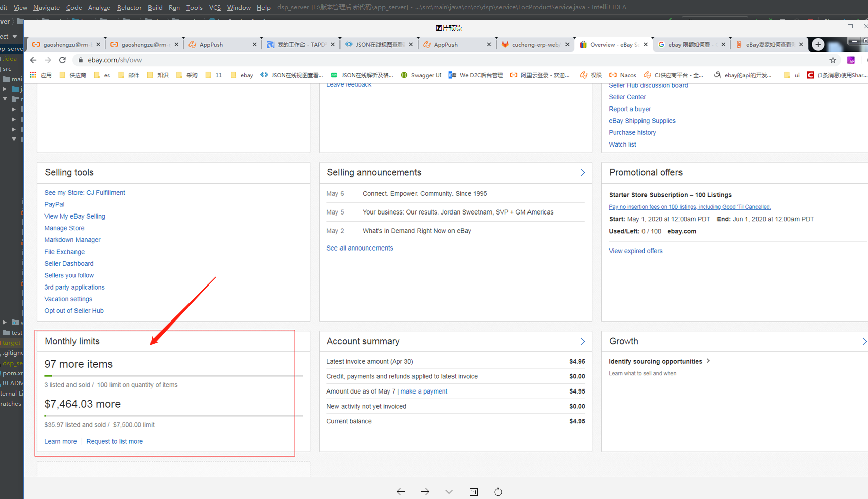The image size is (868, 499).
Task: Open the 'ui' bookmark folder
Action: point(791,75)
